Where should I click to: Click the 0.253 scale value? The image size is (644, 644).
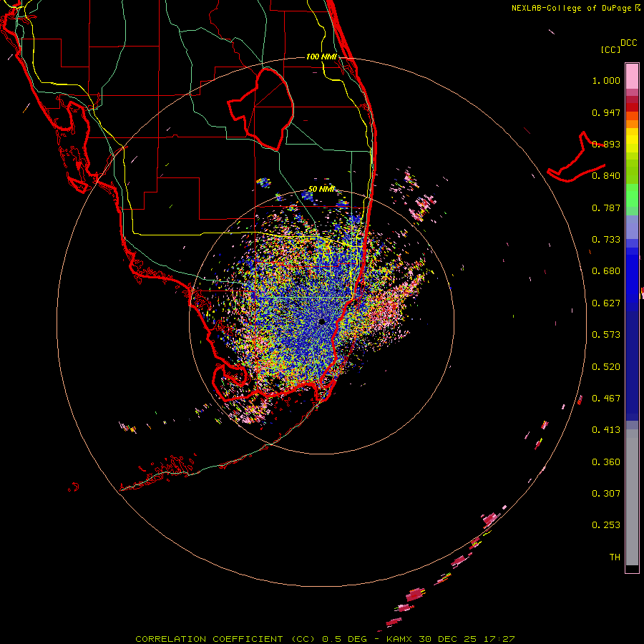click(606, 525)
